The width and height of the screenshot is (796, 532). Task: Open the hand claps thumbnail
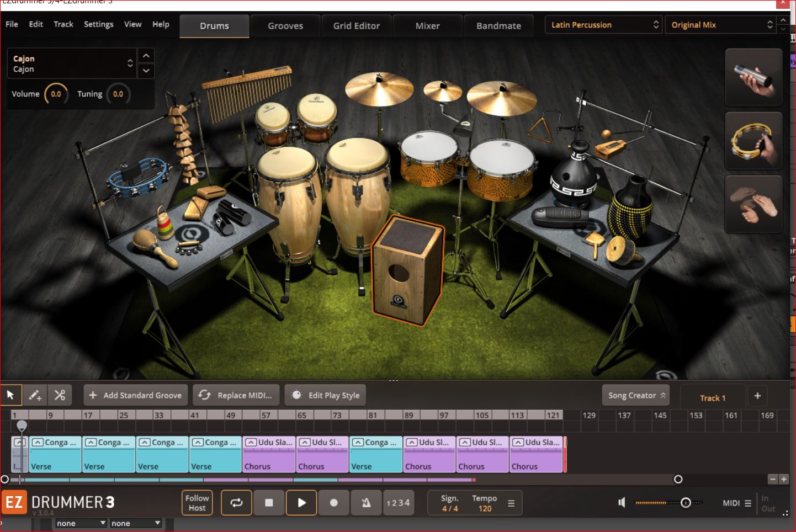[x=753, y=204]
